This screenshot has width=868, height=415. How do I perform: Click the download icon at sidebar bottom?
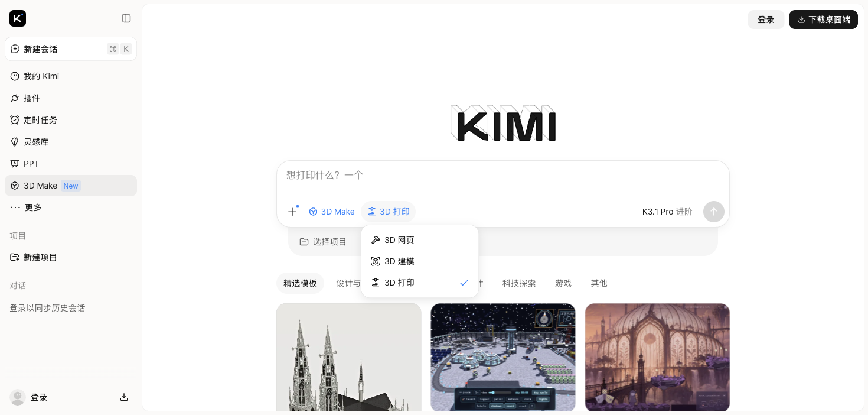tap(124, 397)
